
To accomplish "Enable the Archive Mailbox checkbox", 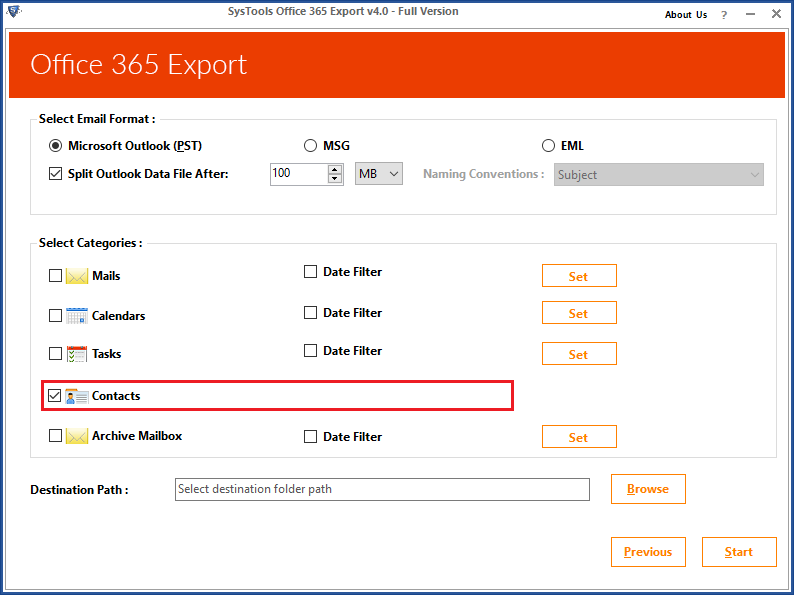I will coord(55,436).
